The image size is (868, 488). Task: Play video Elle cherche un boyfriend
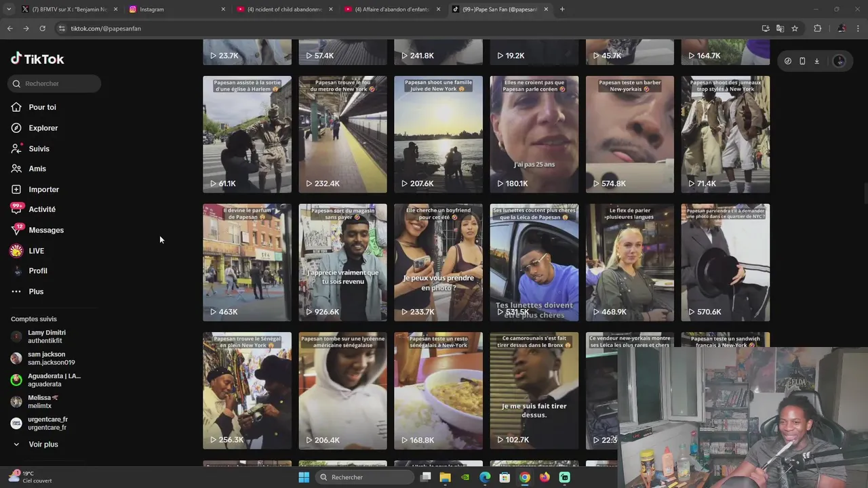[x=438, y=262]
